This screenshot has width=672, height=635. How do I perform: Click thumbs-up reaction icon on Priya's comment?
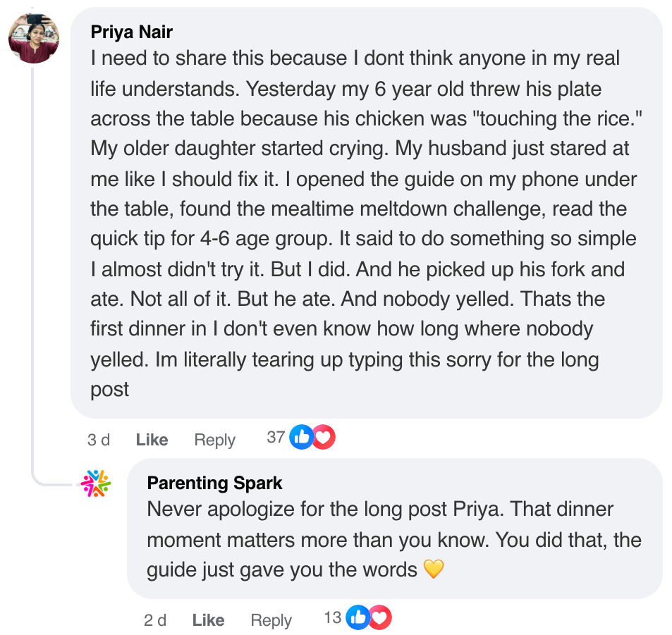(x=302, y=438)
